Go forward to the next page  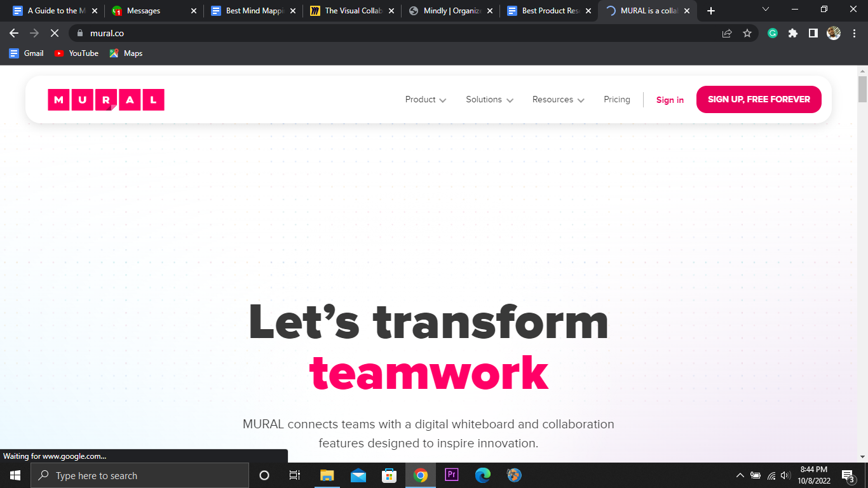[34, 33]
